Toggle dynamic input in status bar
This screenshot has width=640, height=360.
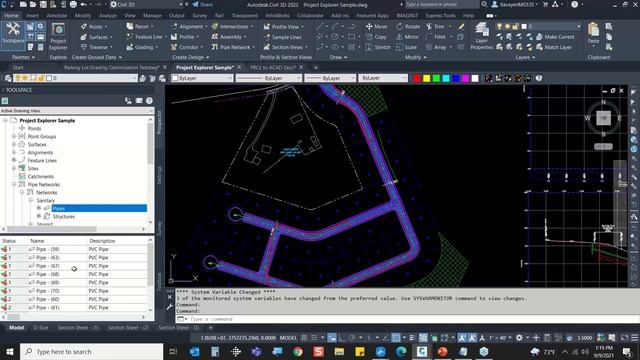click(x=332, y=338)
